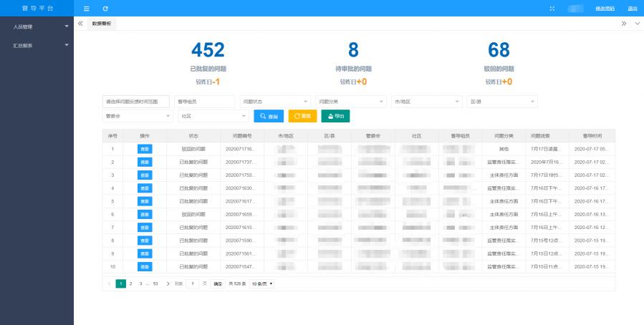
Task: Toggle the sidebar with the hamburger icon
Action: point(87,8)
